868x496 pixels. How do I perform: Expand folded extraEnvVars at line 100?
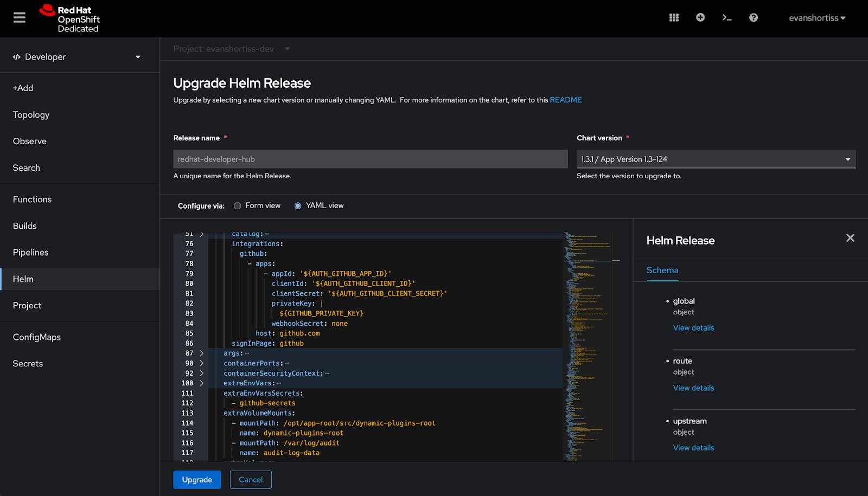pos(201,383)
